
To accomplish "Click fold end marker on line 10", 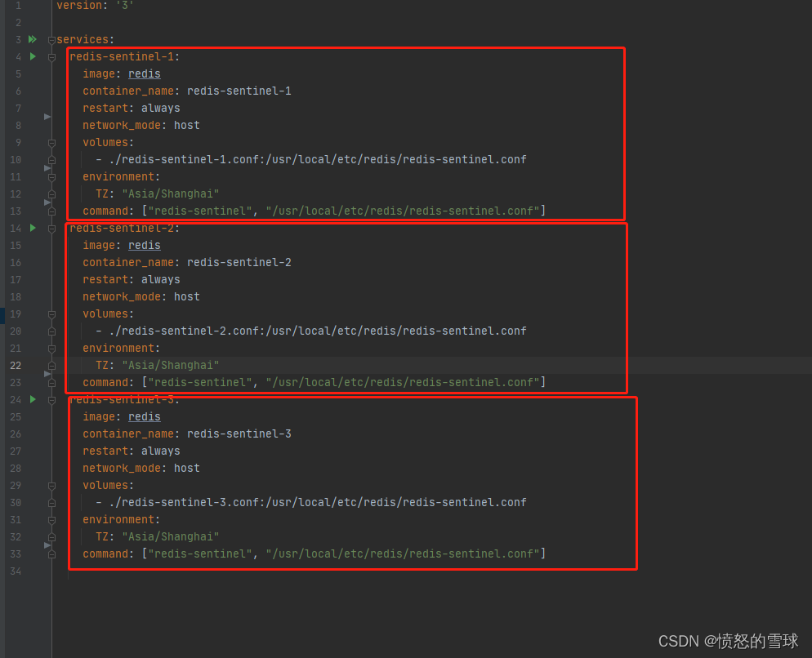I will coord(51,159).
